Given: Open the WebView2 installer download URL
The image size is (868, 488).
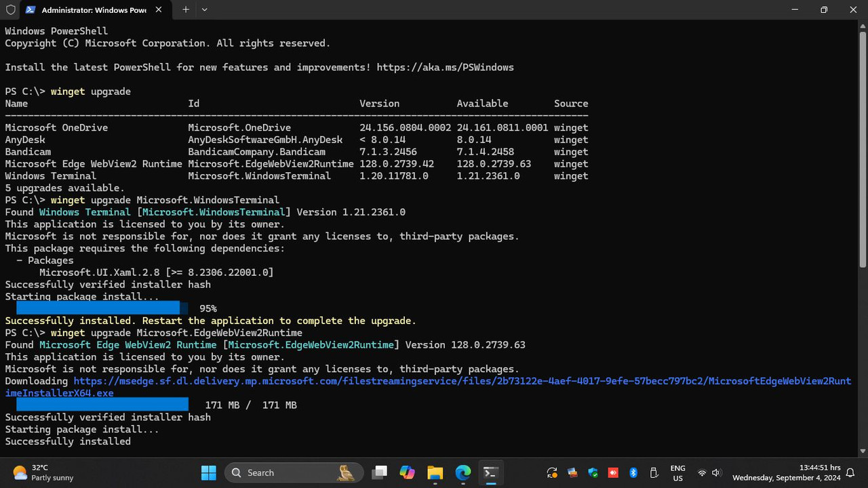Looking at the screenshot, I should 428,387.
